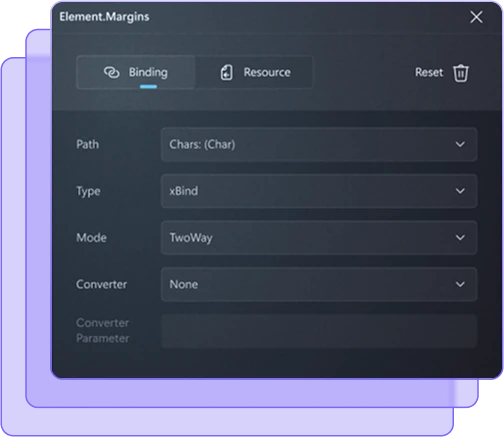Click the Converter Parameter input field
Screen dimensions: 504x437
pyautogui.click(x=319, y=331)
